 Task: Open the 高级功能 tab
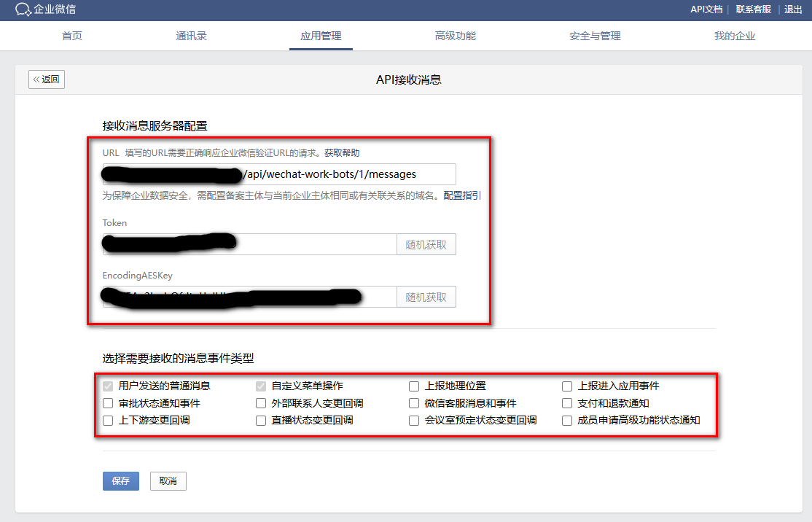click(456, 36)
